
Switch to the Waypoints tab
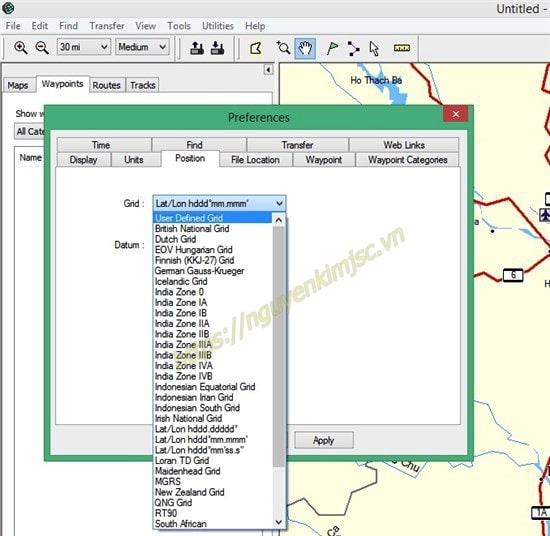point(62,84)
